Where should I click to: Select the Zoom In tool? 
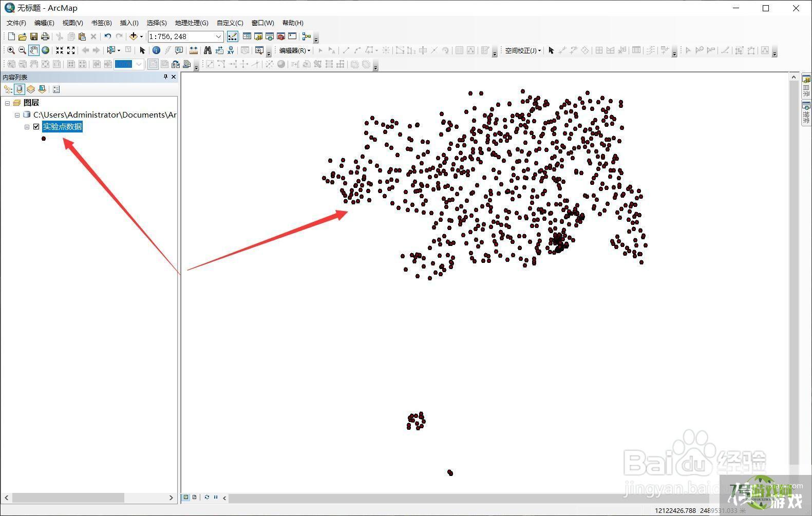(11, 50)
